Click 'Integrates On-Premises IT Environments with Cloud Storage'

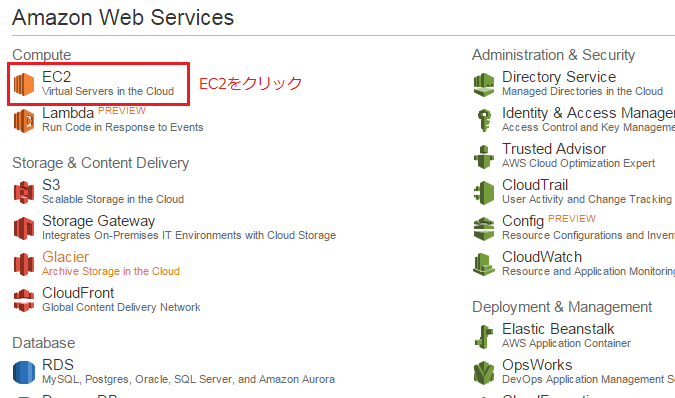pos(189,235)
